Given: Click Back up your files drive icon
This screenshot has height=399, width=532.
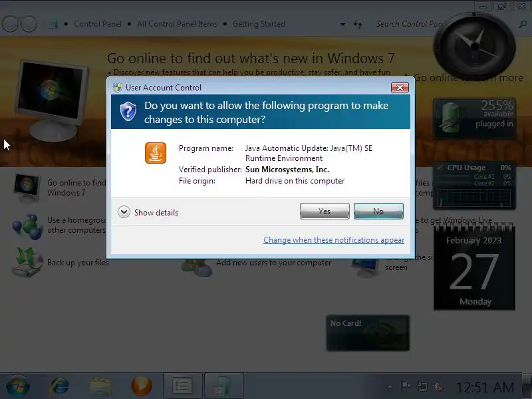Looking at the screenshot, I should pos(27,262).
